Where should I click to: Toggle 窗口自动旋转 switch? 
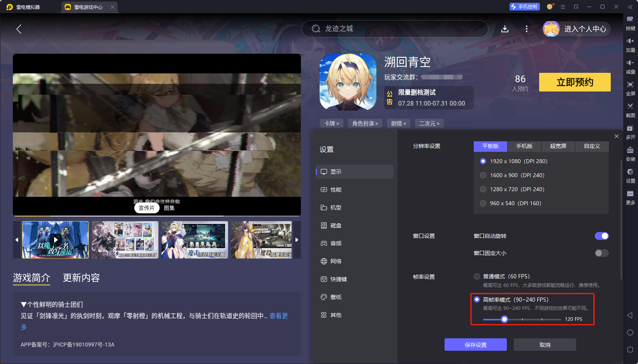click(x=602, y=236)
